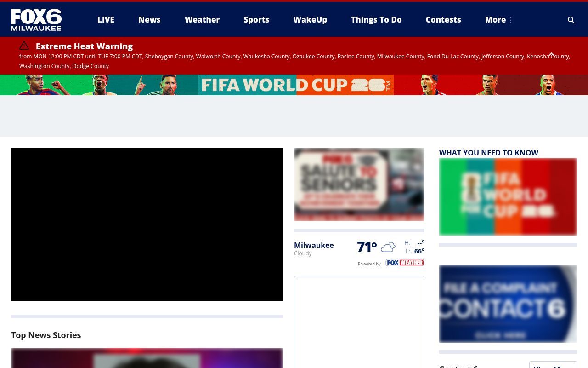Select Sports in navigation bar
The width and height of the screenshot is (588, 368).
[256, 20]
